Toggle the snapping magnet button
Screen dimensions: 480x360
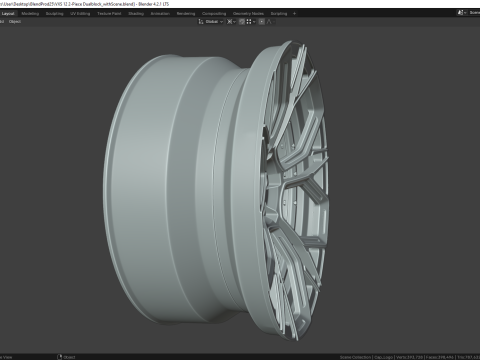pos(242,22)
